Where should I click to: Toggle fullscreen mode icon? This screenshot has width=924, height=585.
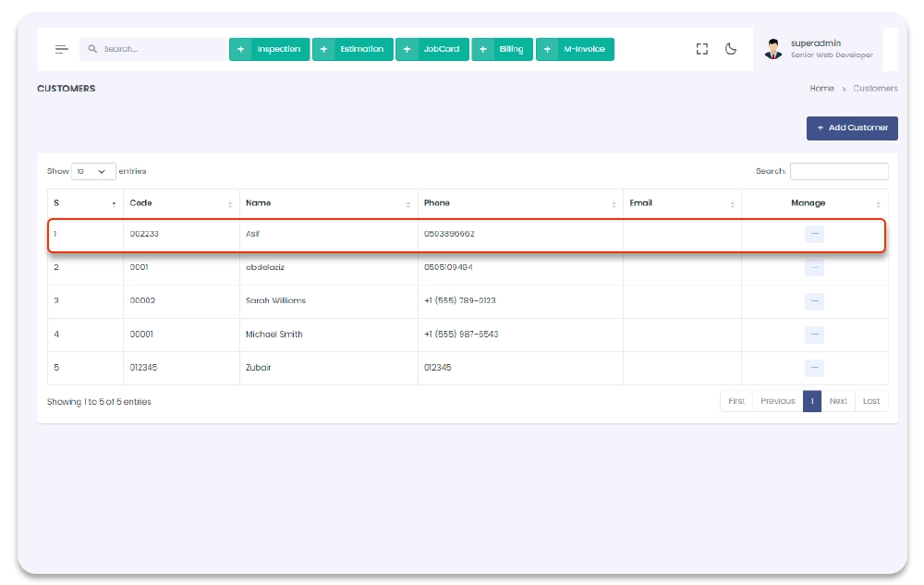(701, 49)
